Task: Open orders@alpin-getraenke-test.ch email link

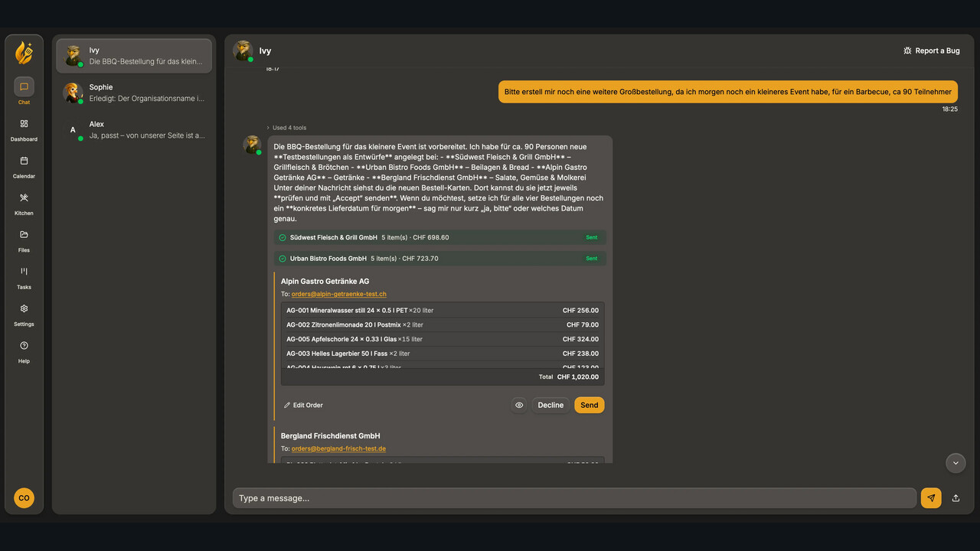Action: coord(338,294)
